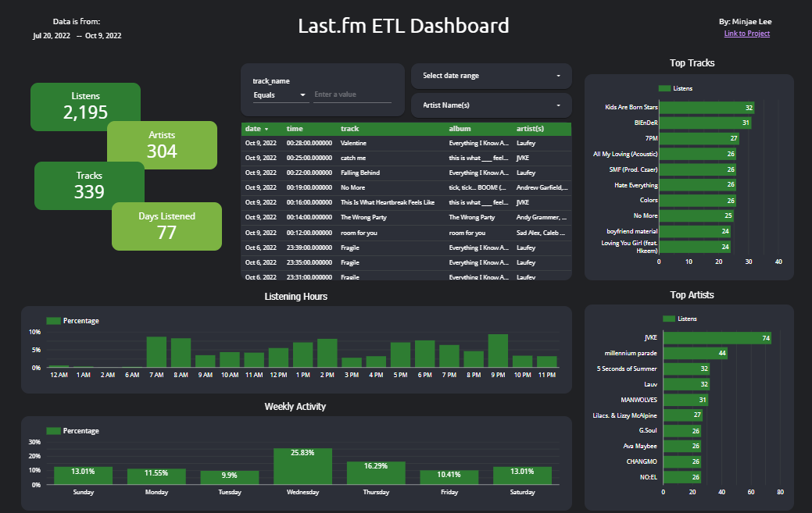
Task: Click the Days Listened scorecard
Action: point(166,226)
